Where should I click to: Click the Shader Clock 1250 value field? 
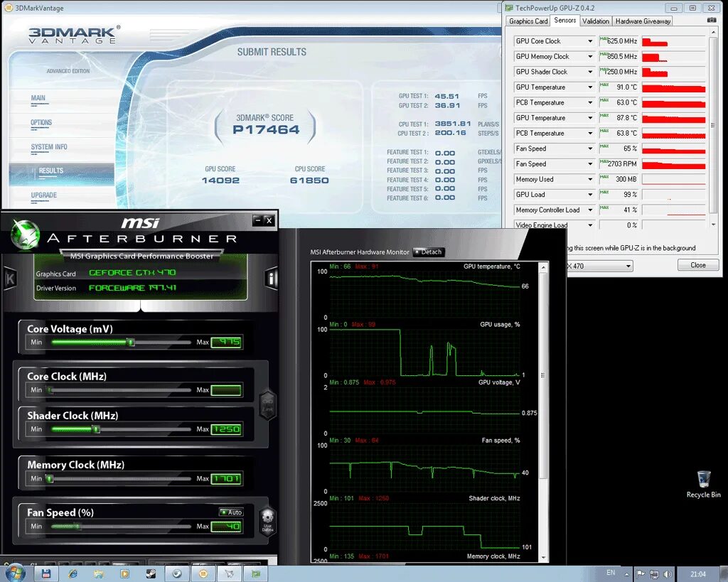click(x=227, y=429)
